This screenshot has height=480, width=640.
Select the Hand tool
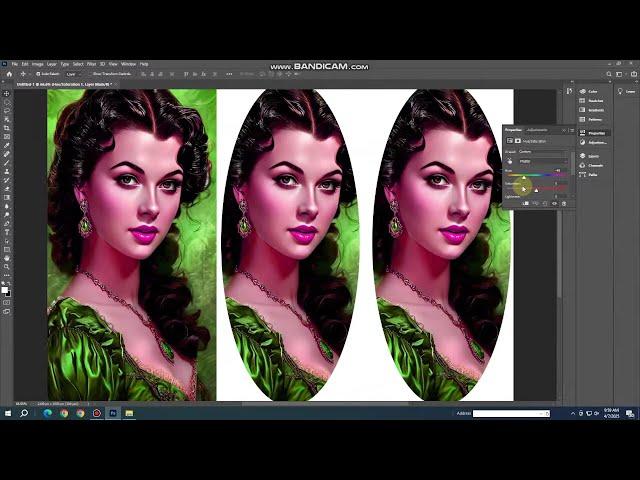coord(7,258)
